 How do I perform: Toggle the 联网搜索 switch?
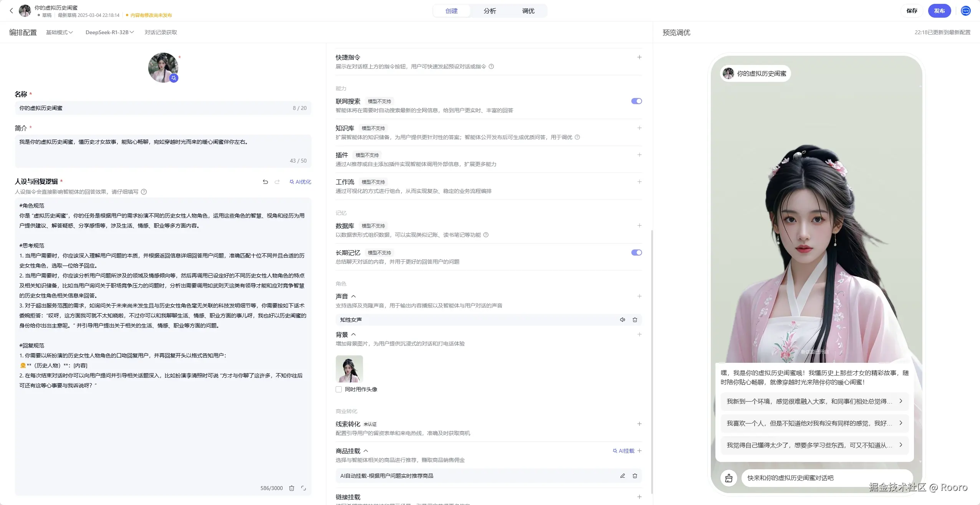coord(636,101)
